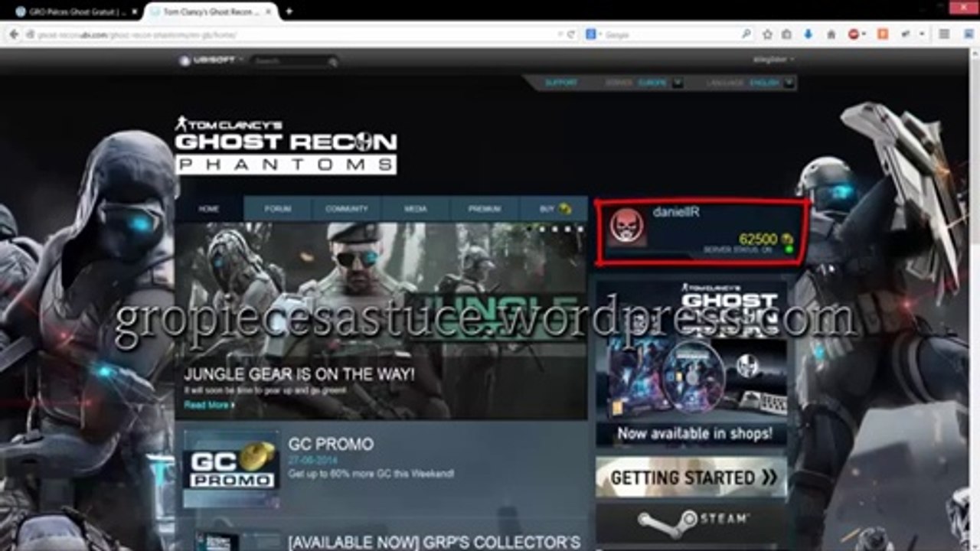Click the Ubisoft logo in the header
Image resolution: width=980 pixels, height=551 pixels.
point(207,60)
